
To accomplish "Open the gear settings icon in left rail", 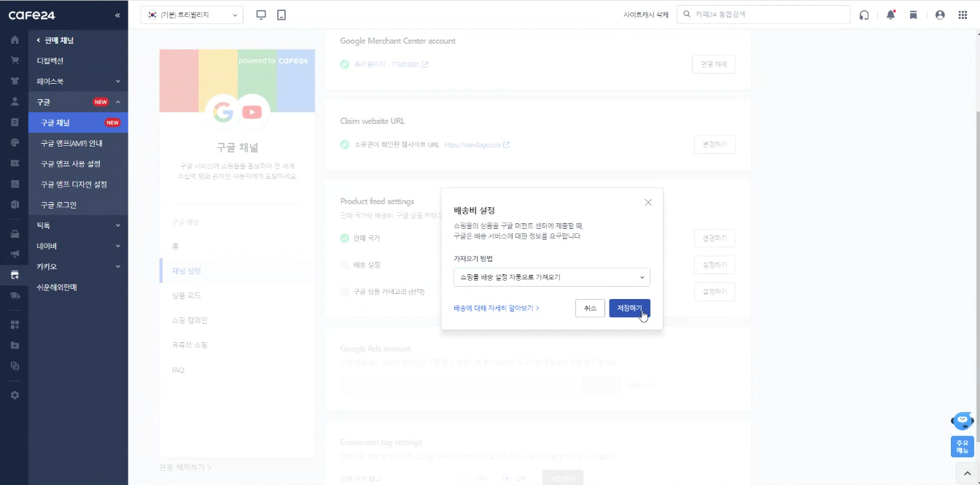I will pos(15,395).
